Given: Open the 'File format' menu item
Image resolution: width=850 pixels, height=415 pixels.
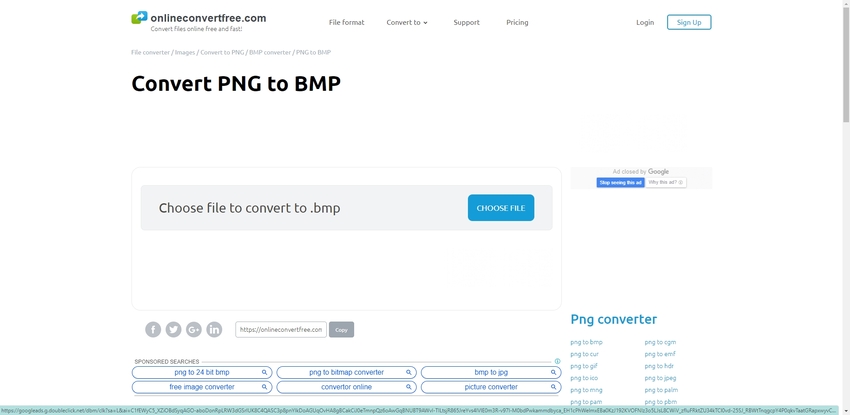Looking at the screenshot, I should [346, 22].
